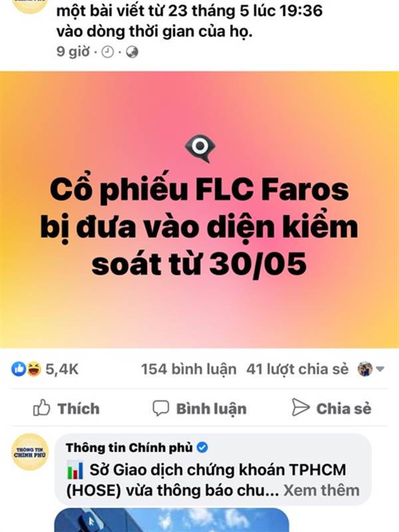Tap the eye speech bubble emoji

200,148
